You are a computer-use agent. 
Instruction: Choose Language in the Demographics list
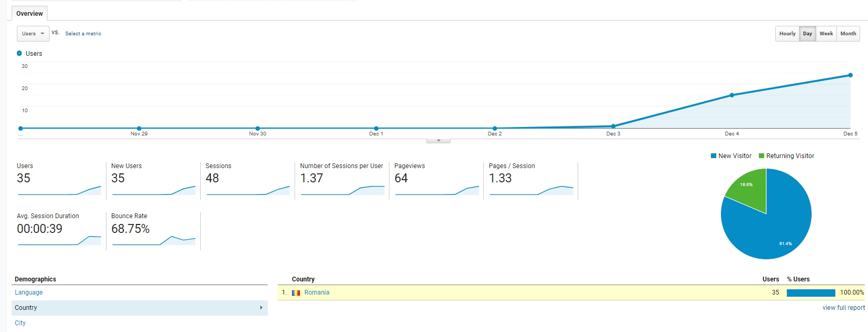pos(28,292)
